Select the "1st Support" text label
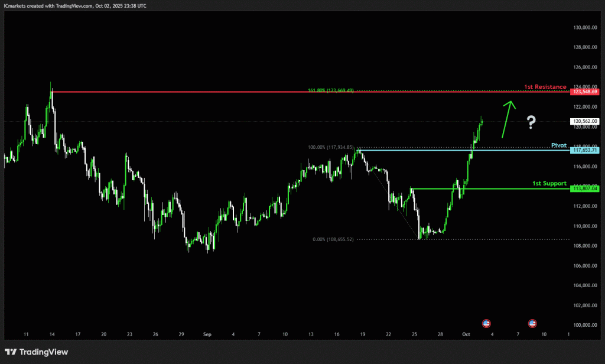The height and width of the screenshot is (364, 605). pos(549,183)
